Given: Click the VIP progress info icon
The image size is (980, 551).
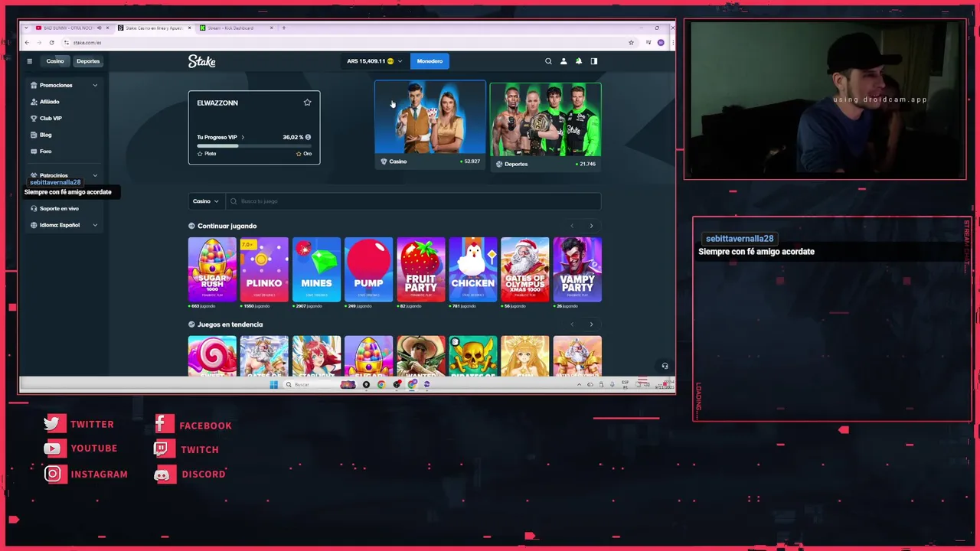Looking at the screenshot, I should point(308,137).
